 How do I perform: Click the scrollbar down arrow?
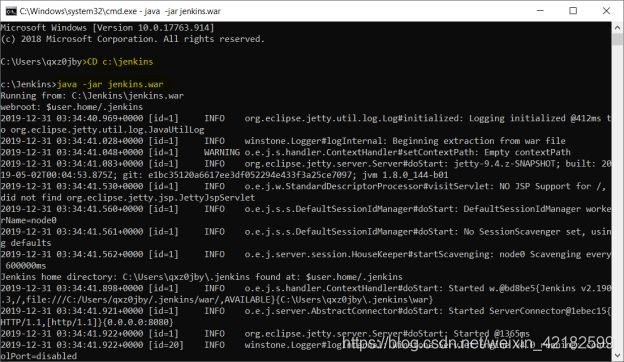click(617, 355)
